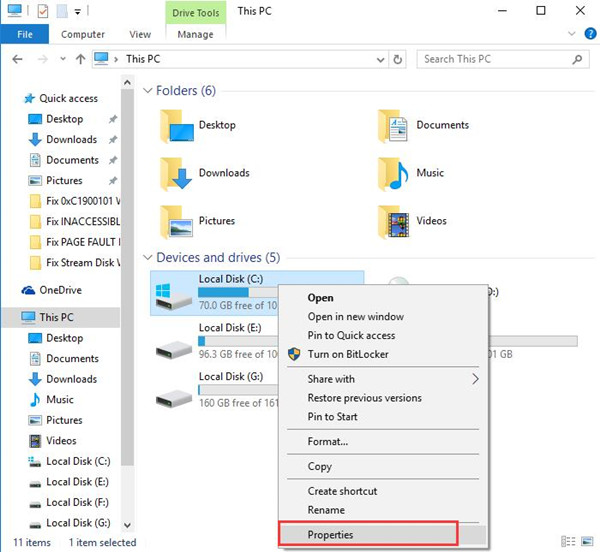The image size is (600, 552).
Task: Select the Documents folder in Folders
Action: 423,125
